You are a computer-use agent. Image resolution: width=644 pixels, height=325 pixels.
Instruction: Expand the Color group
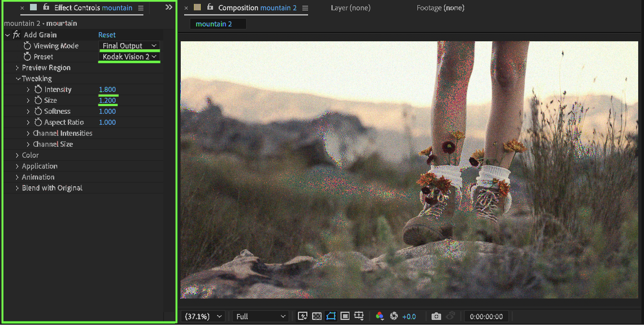click(17, 155)
